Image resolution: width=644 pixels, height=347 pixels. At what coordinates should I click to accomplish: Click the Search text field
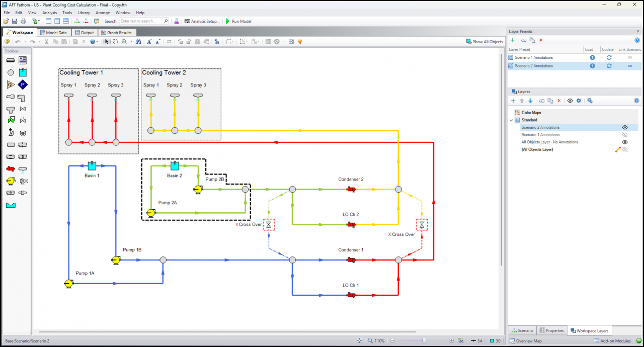(144, 21)
